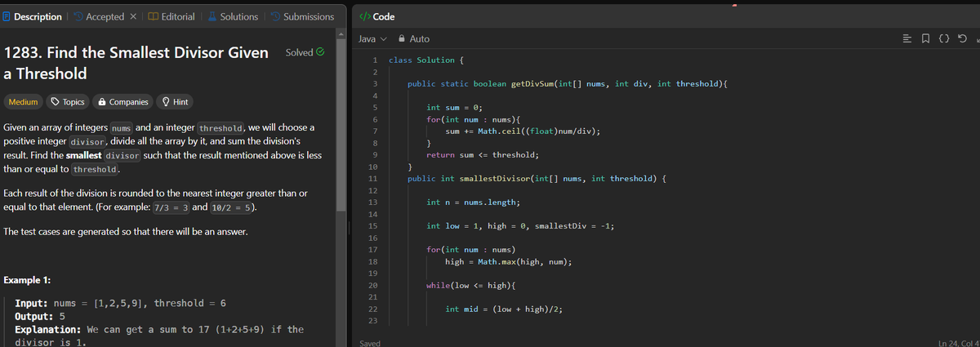This screenshot has height=347, width=980.
Task: Close the Accepted tab with its X
Action: [x=134, y=16]
